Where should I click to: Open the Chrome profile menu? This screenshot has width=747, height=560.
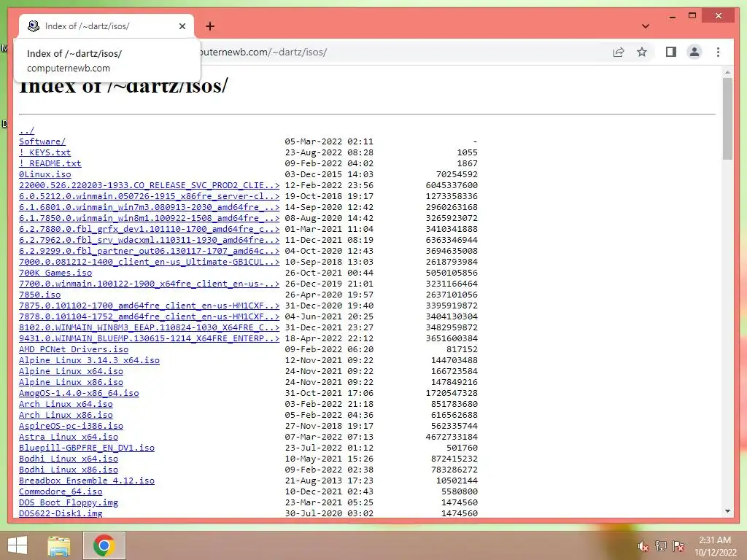pos(694,52)
